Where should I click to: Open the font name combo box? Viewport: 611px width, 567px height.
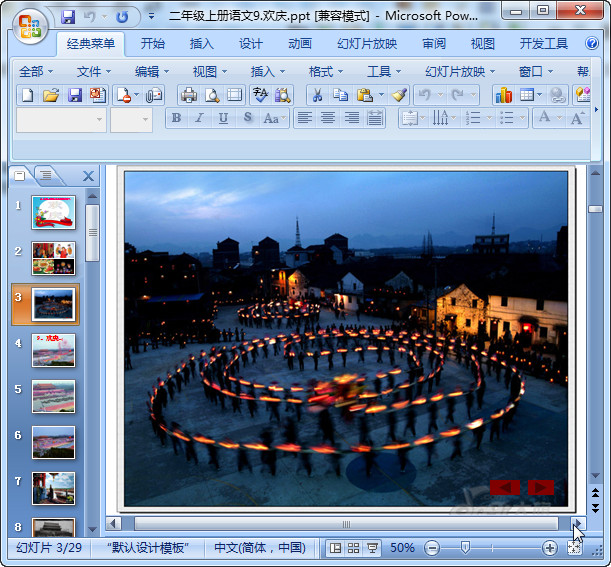pyautogui.click(x=61, y=119)
